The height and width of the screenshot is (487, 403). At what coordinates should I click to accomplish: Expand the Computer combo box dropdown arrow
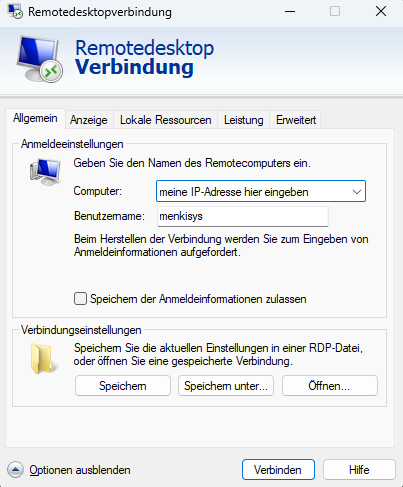point(357,192)
